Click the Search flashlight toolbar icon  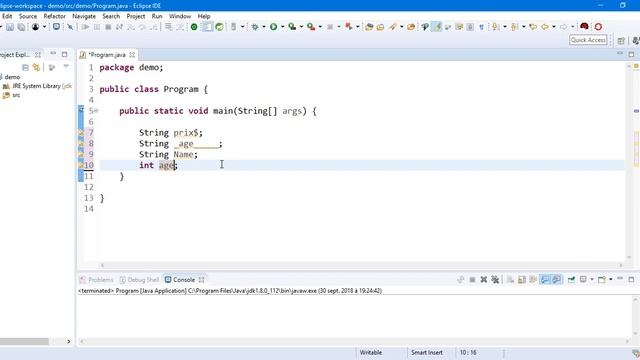[x=393, y=27]
